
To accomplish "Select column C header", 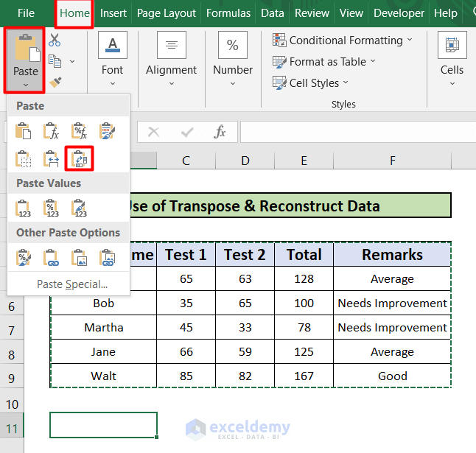I will point(186,161).
